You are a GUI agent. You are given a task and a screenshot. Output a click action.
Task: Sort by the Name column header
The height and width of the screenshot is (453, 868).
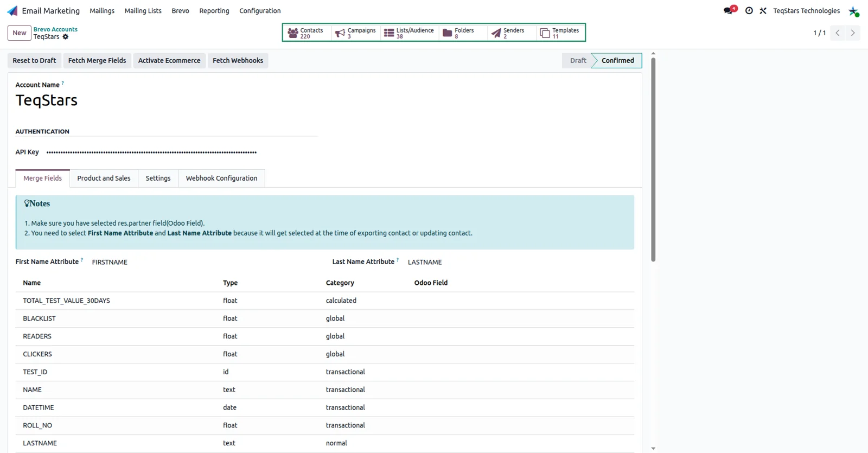tap(32, 283)
